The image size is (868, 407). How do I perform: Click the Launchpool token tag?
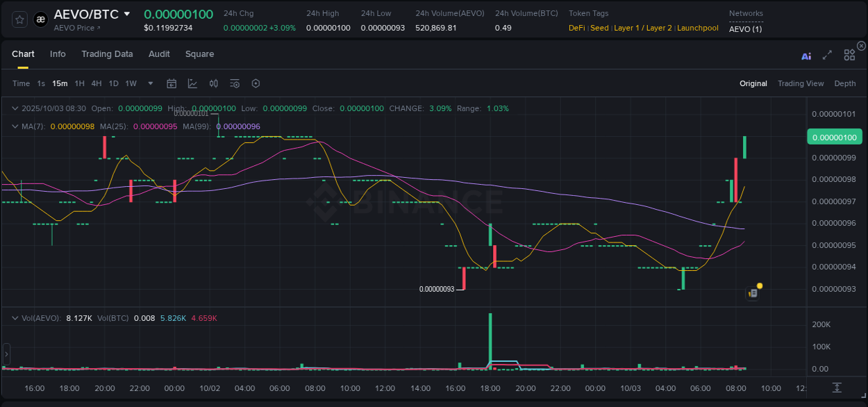pos(697,28)
